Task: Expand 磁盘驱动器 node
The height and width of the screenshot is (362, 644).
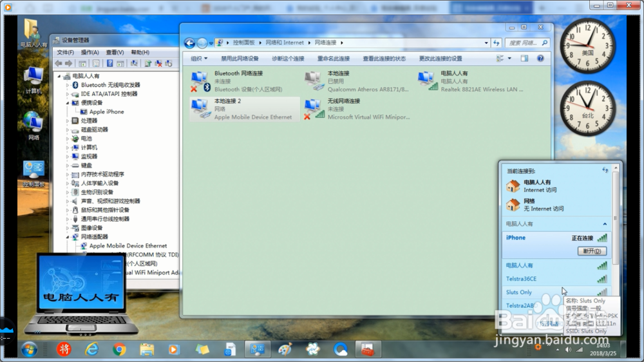Action: tap(68, 130)
